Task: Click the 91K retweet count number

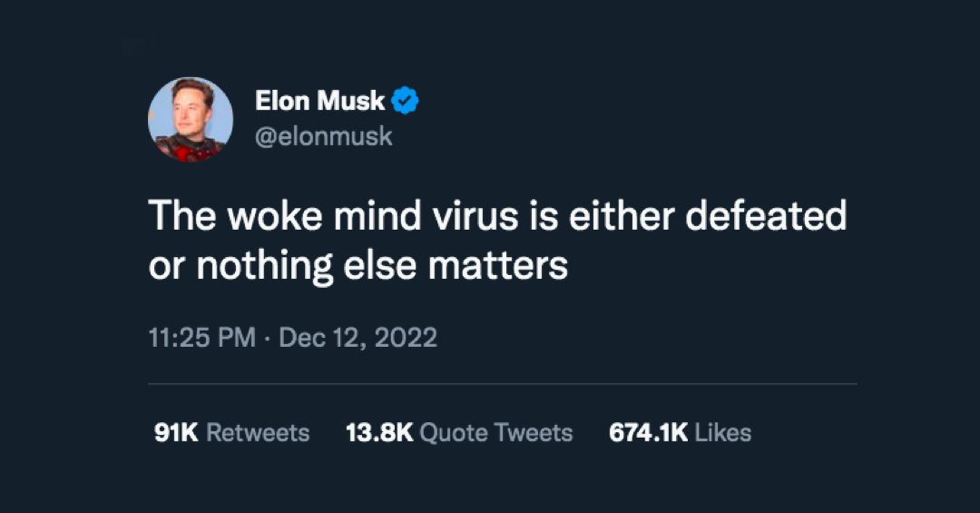Action: 176,433
